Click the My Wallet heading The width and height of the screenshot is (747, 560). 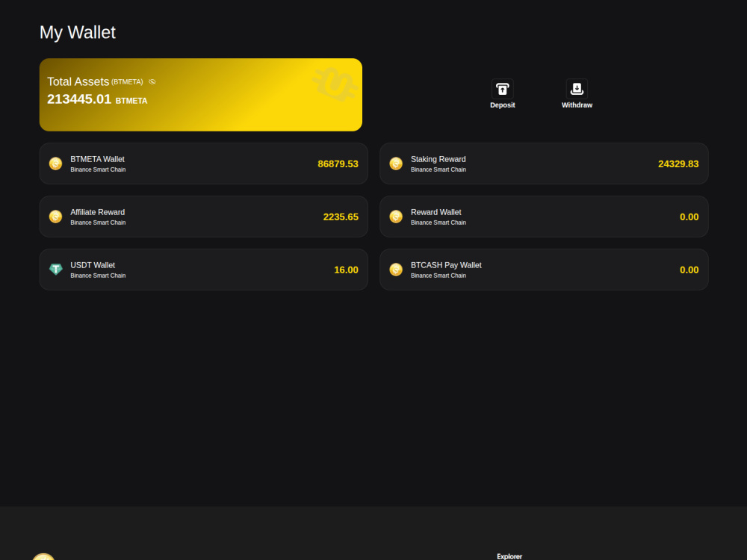pos(78,32)
